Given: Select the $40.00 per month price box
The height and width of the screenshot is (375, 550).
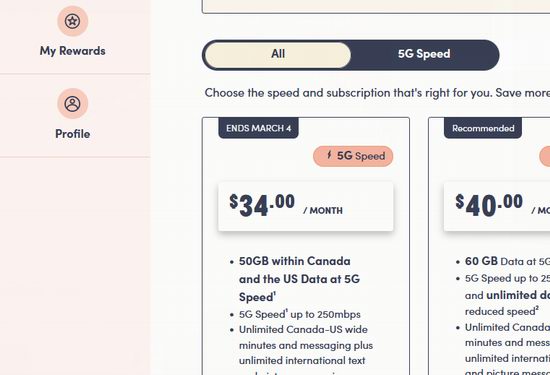Looking at the screenshot, I should [497, 206].
